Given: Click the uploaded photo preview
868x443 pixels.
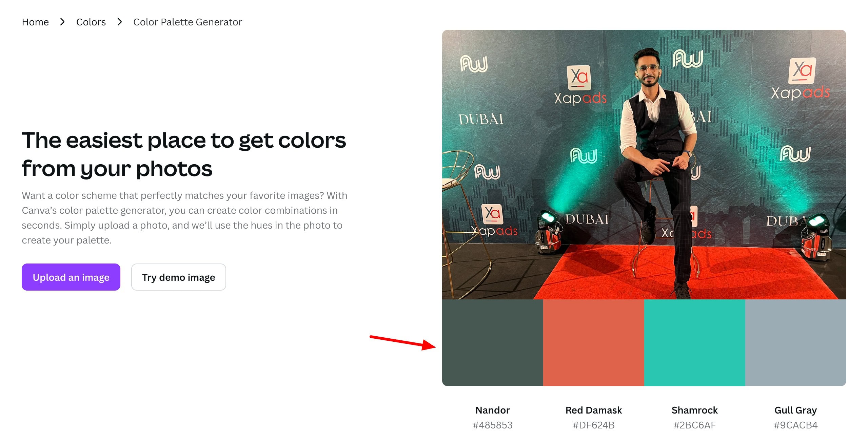Looking at the screenshot, I should click(x=644, y=164).
